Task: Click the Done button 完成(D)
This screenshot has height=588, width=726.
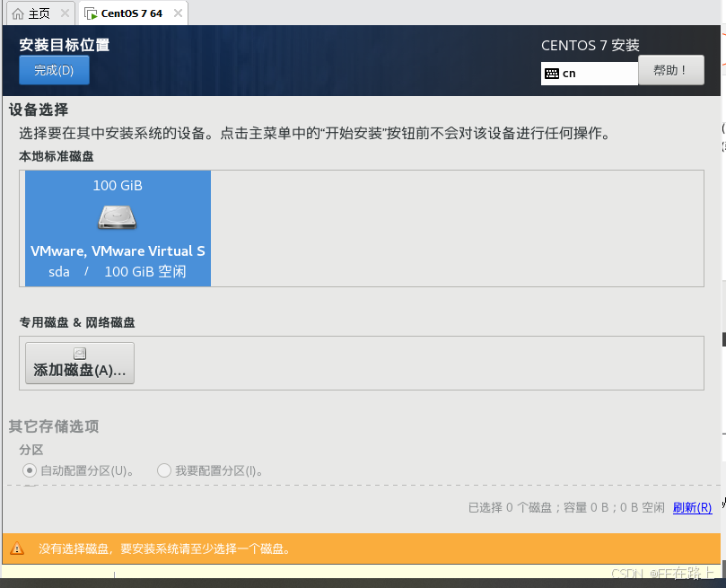Action: (x=54, y=70)
